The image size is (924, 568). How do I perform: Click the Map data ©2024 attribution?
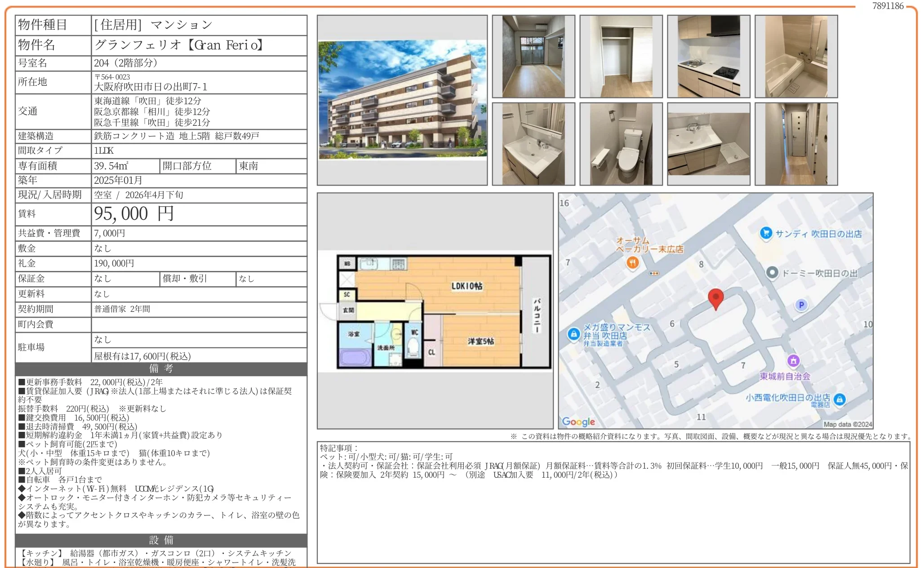pos(847,424)
